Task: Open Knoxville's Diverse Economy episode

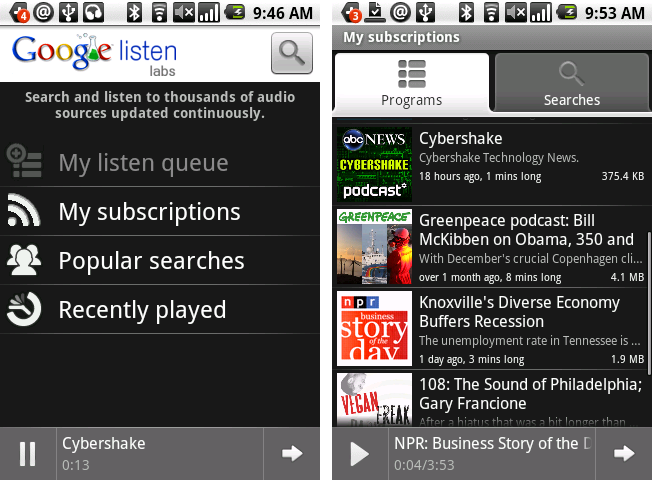Action: click(x=526, y=330)
